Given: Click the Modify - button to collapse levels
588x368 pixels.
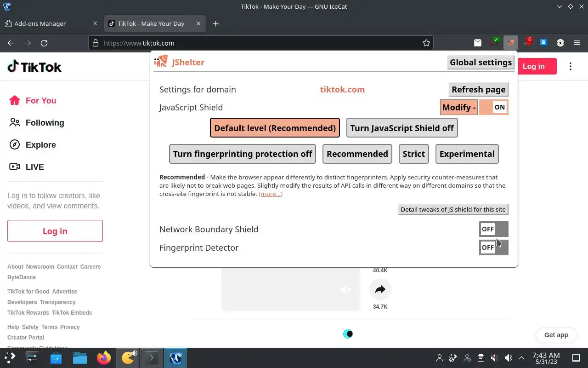Looking at the screenshot, I should (x=459, y=107).
